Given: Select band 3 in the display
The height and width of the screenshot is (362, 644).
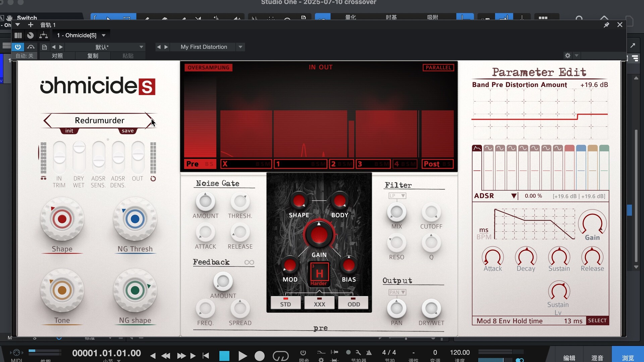Looking at the screenshot, I should coord(373,164).
